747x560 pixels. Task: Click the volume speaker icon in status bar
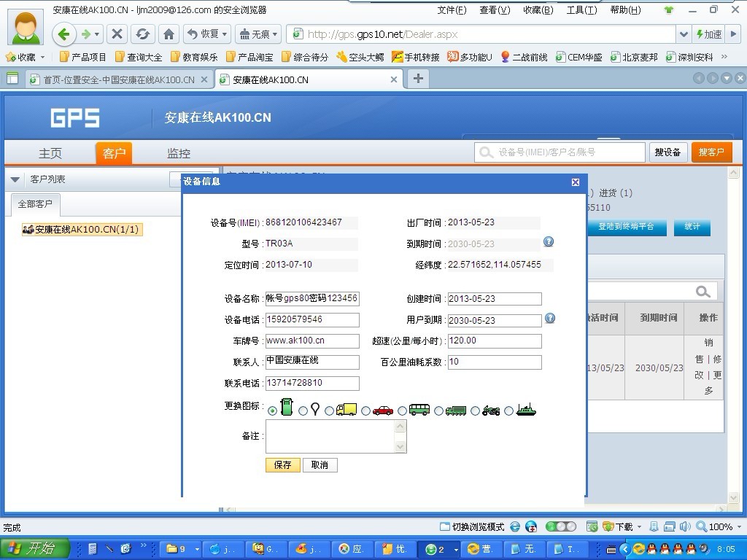[x=685, y=526]
